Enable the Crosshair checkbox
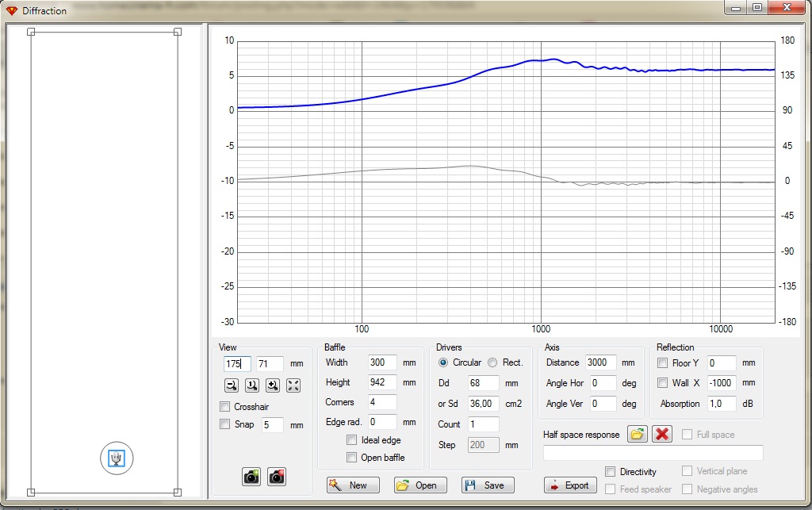 click(225, 407)
